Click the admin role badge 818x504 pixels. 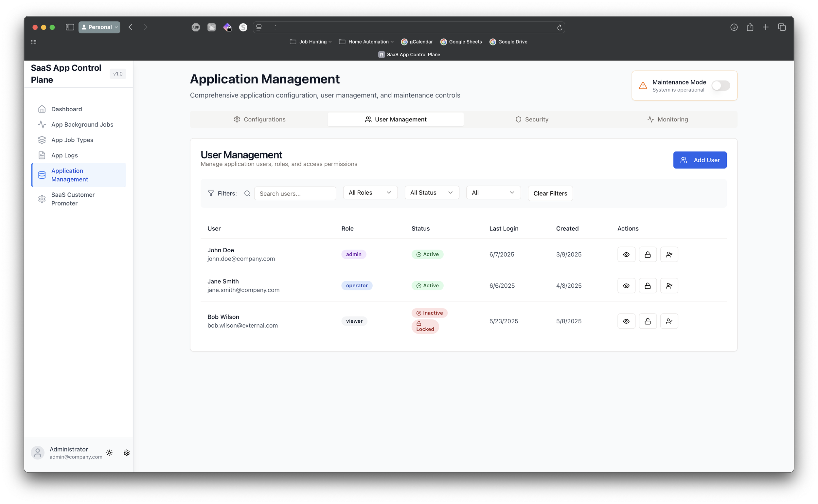(353, 254)
